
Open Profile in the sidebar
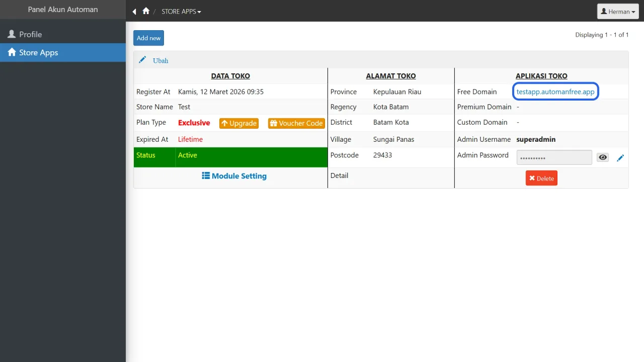coord(63,34)
